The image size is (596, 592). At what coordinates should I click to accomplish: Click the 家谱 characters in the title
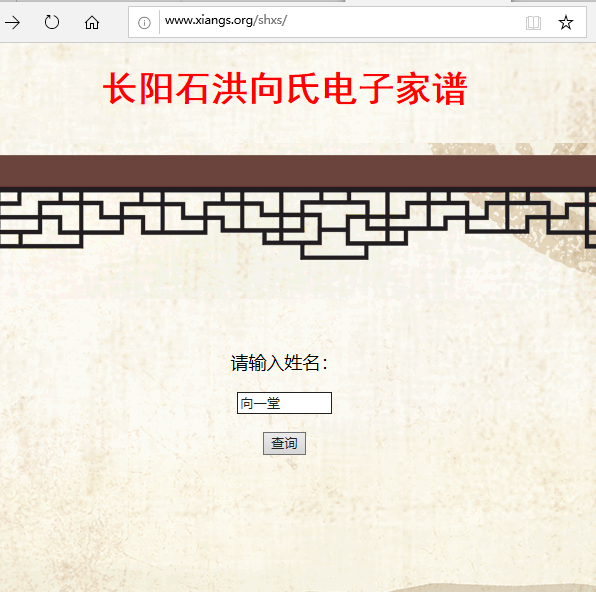tap(431, 88)
